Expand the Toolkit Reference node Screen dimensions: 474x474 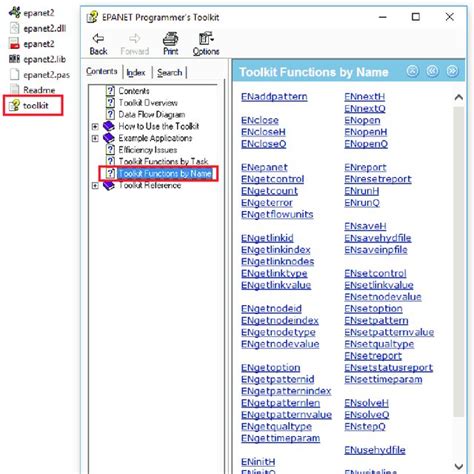95,185
